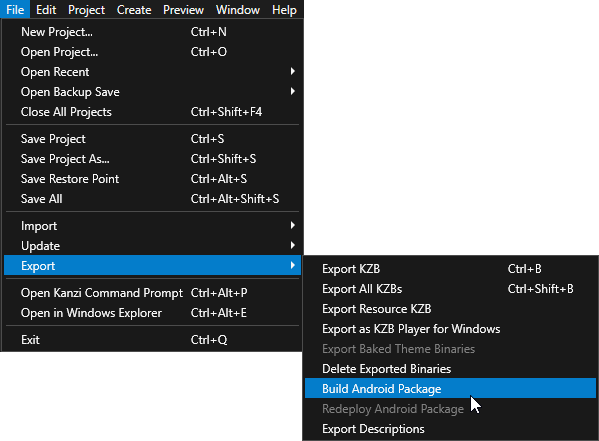599x441 pixels.
Task: Click Export Baked Theme Binaries
Action: coord(450,349)
